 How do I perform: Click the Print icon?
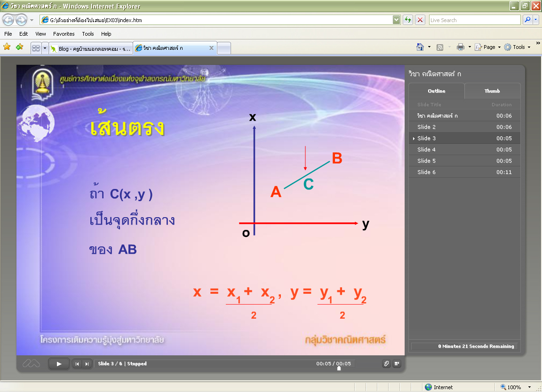pyautogui.click(x=461, y=47)
